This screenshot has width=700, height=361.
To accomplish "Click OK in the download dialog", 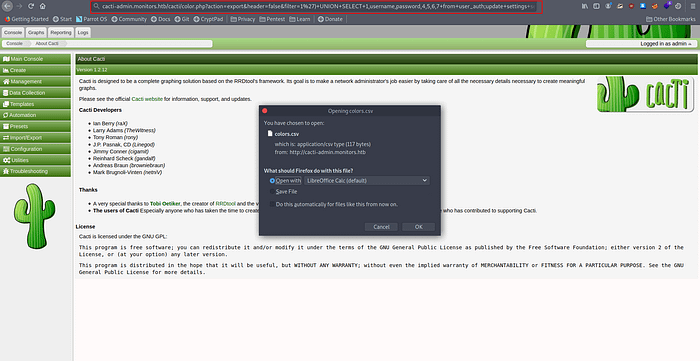I will (x=418, y=227).
